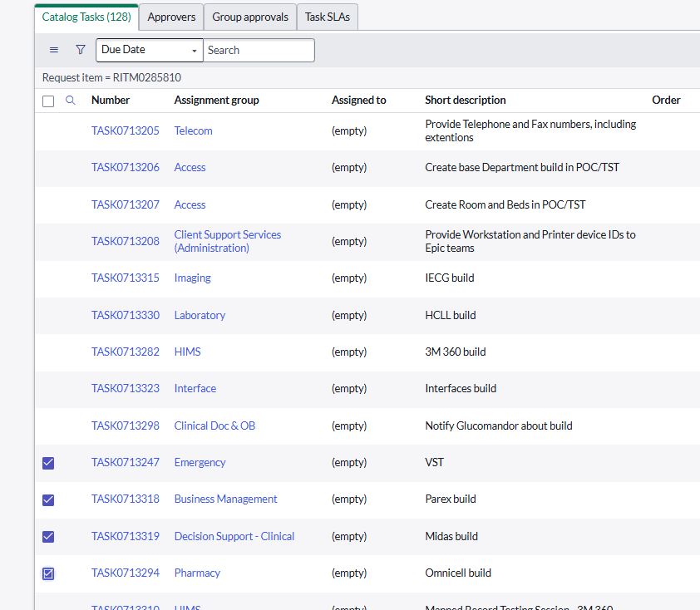Open task TASK0713208
The height and width of the screenshot is (610, 700).
[x=126, y=241]
